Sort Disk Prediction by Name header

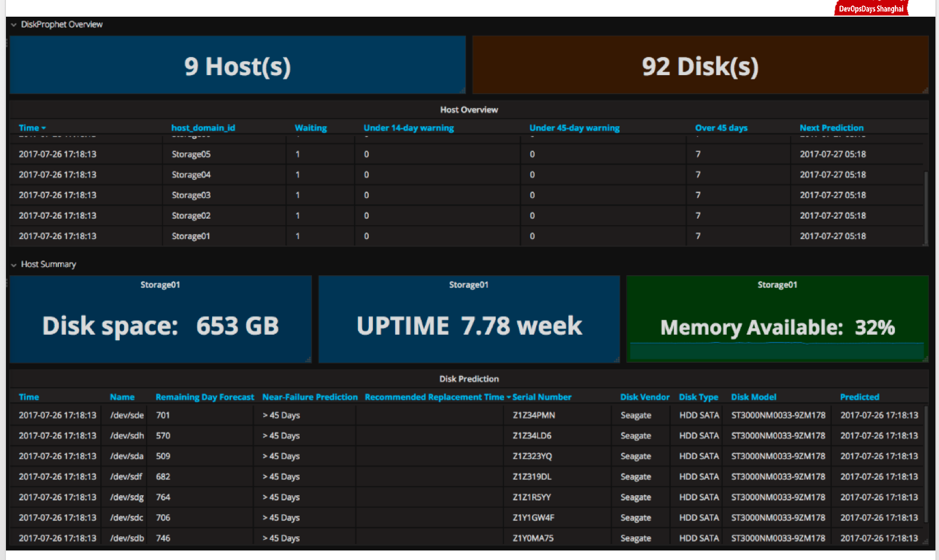(x=122, y=397)
